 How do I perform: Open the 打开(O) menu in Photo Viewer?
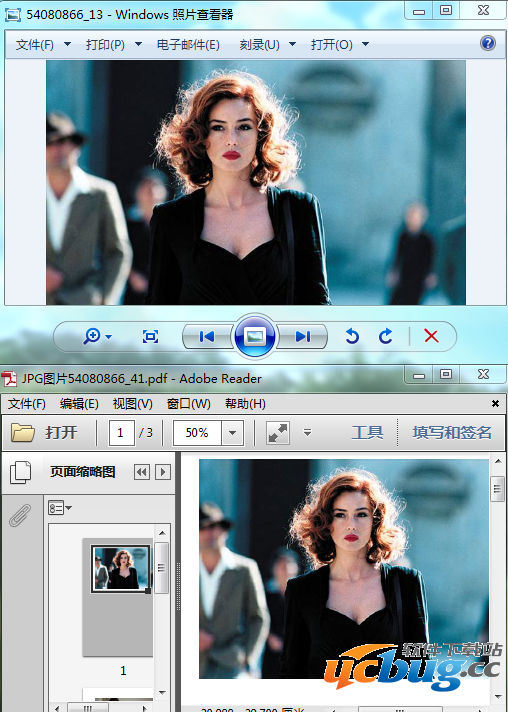pos(331,44)
